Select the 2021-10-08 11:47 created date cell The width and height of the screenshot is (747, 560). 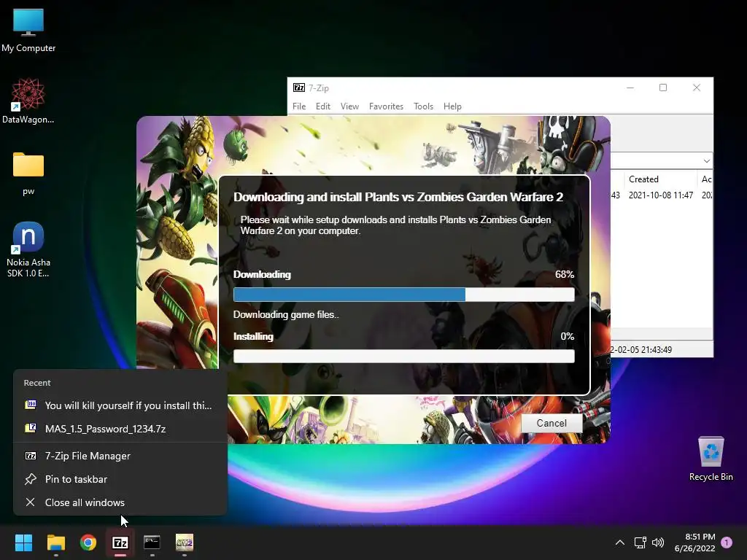point(661,195)
